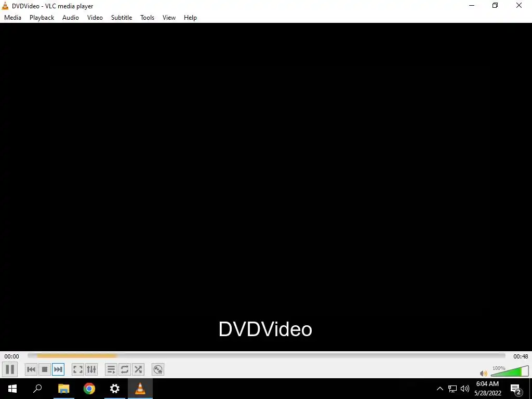Open system volume tray icon
The image size is (532, 399).
465,389
